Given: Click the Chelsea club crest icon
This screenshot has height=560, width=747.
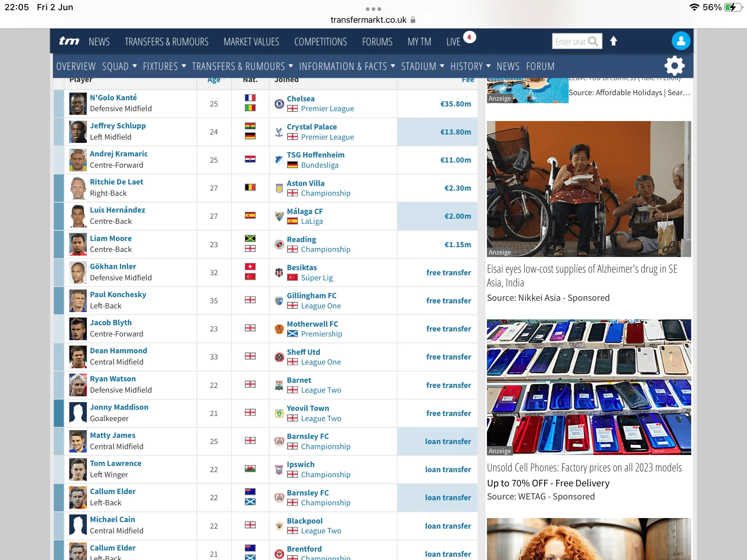Looking at the screenshot, I should coord(279,104).
